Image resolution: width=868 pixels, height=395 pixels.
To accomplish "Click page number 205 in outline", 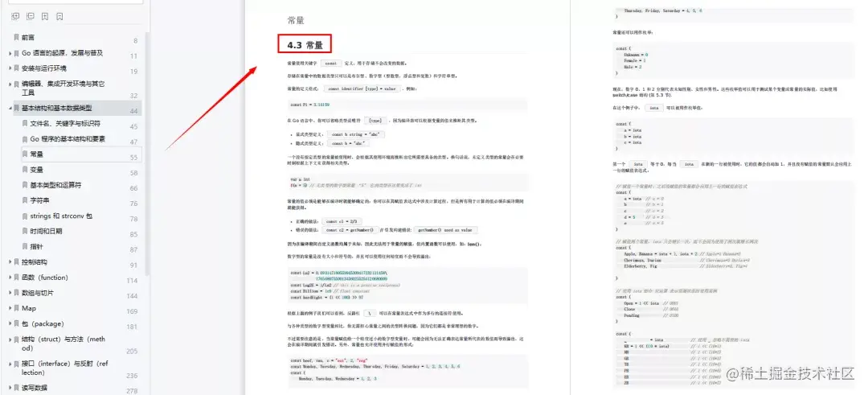I will tap(133, 352).
